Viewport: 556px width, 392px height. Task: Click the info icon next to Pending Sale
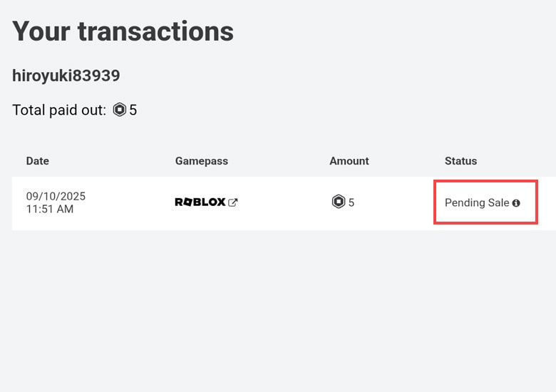pos(516,203)
